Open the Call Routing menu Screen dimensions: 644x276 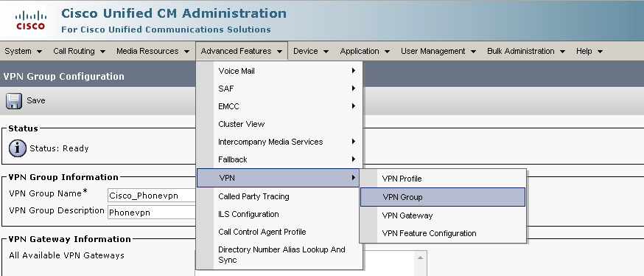80,52
